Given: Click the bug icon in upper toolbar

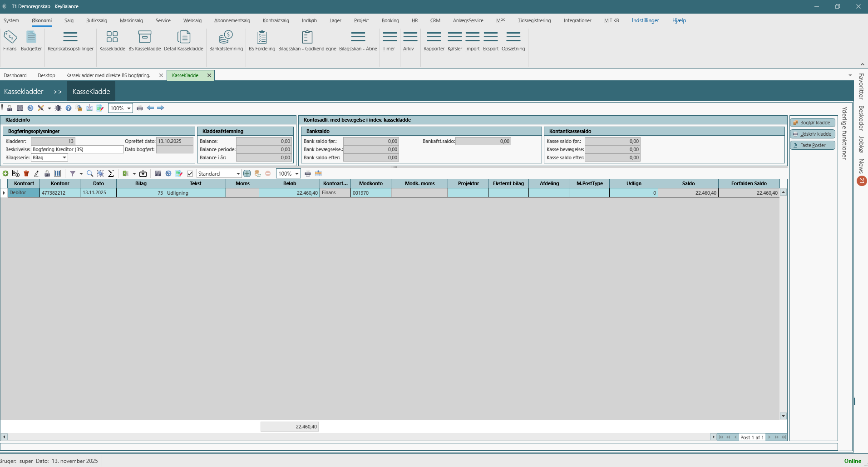Looking at the screenshot, I should pyautogui.click(x=58, y=108).
